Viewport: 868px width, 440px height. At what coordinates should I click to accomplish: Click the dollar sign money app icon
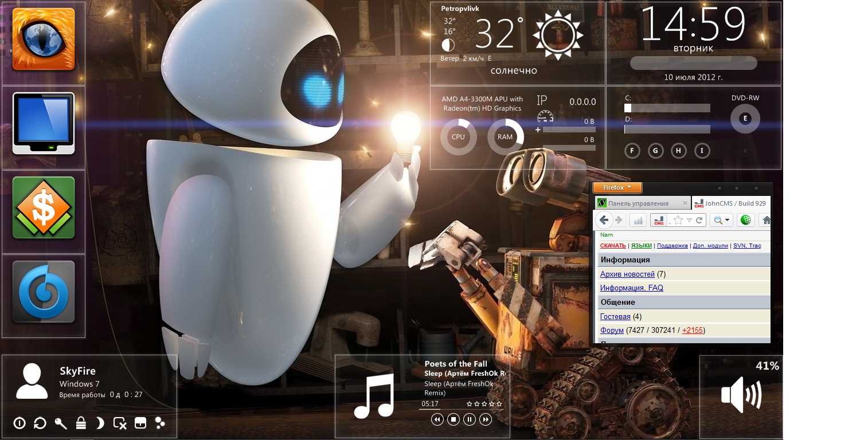coord(44,208)
